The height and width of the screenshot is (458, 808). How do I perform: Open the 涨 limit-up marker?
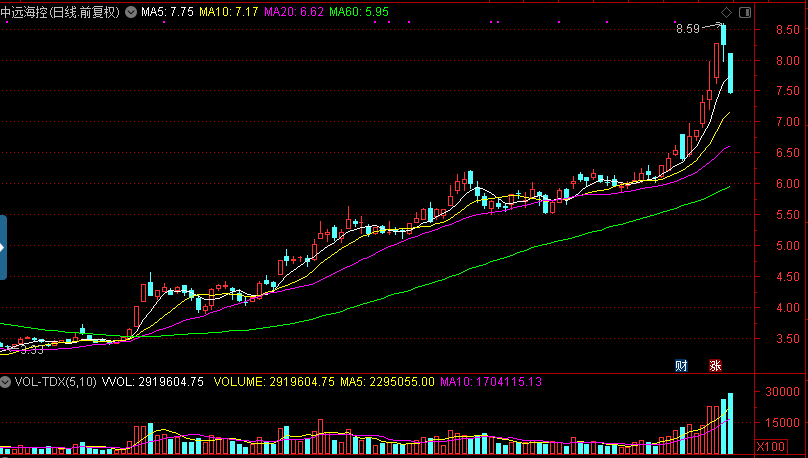pyautogui.click(x=715, y=365)
